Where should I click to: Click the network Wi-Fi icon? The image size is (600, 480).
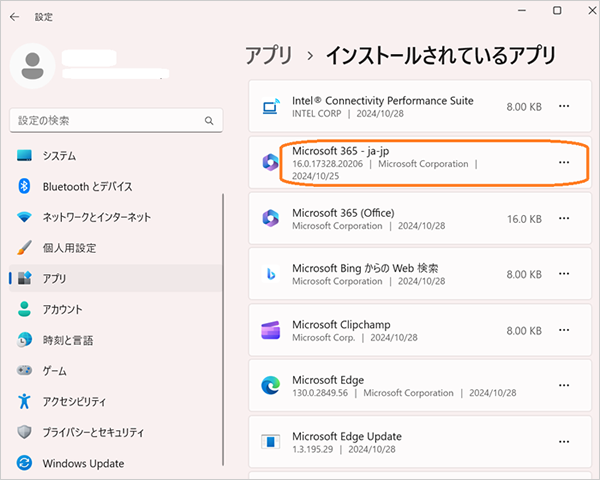click(x=24, y=217)
